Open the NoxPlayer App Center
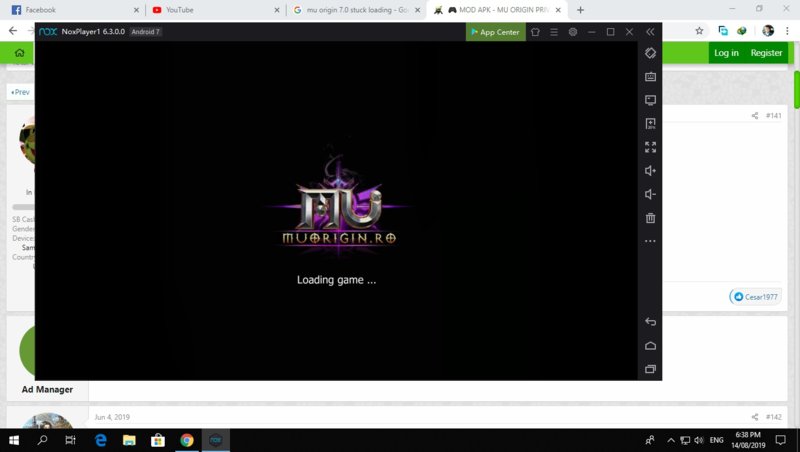800x452 pixels. [x=495, y=32]
